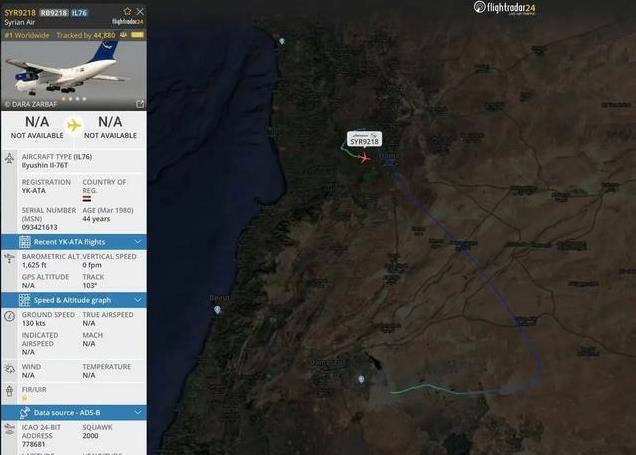Select the last photo carousel dot
This screenshot has width=636, height=455.
(84, 99)
